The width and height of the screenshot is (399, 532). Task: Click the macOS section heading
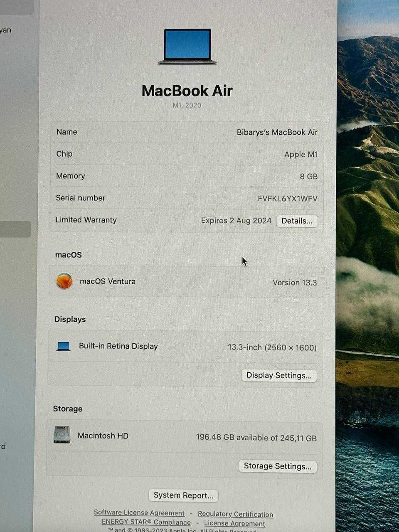pyautogui.click(x=69, y=255)
